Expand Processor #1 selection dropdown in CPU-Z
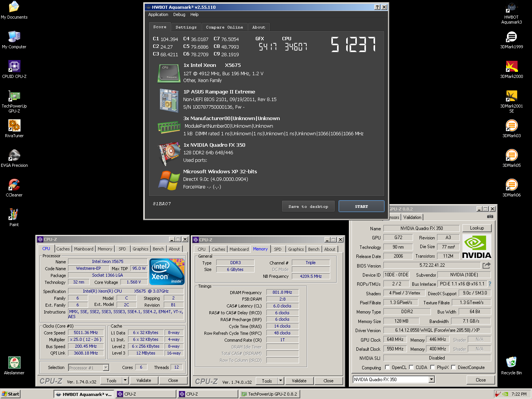Screen dimensions: 532x399 (x=106, y=367)
